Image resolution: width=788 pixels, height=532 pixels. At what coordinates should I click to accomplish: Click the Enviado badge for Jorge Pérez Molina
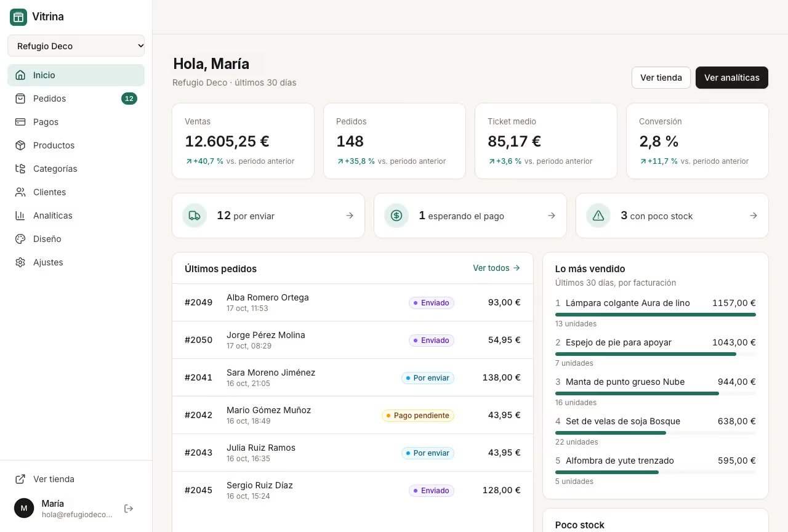(x=432, y=341)
